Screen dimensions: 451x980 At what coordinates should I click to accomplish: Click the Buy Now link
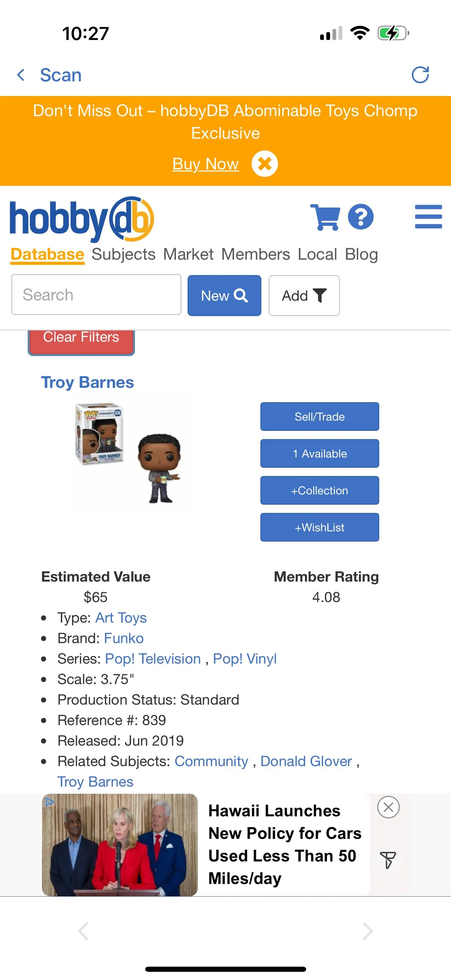[205, 164]
